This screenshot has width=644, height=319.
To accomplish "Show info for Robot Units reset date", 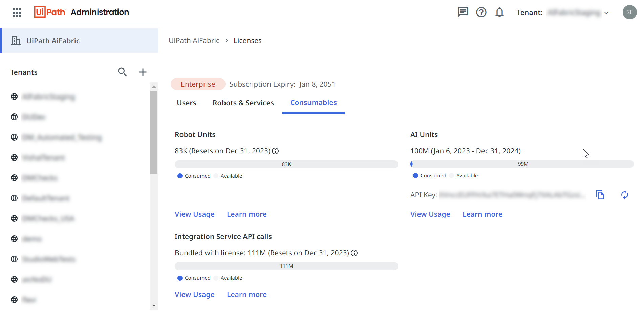I will click(275, 151).
